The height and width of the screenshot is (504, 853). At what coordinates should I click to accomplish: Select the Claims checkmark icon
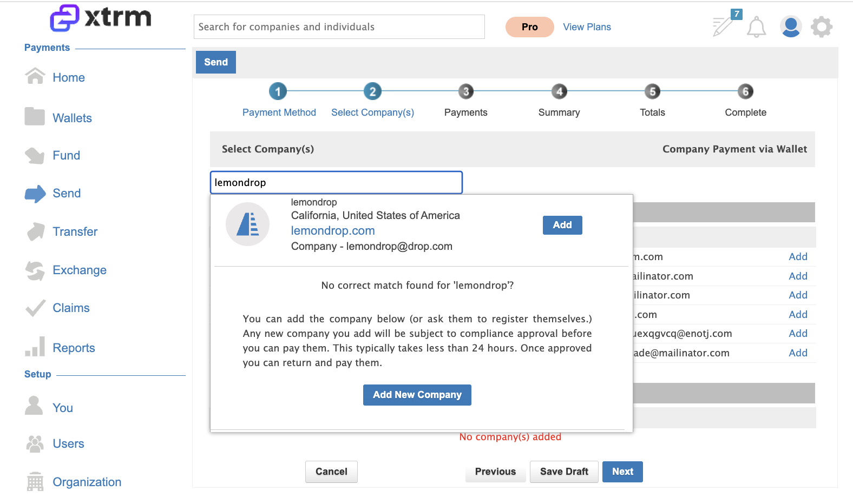[x=35, y=308]
